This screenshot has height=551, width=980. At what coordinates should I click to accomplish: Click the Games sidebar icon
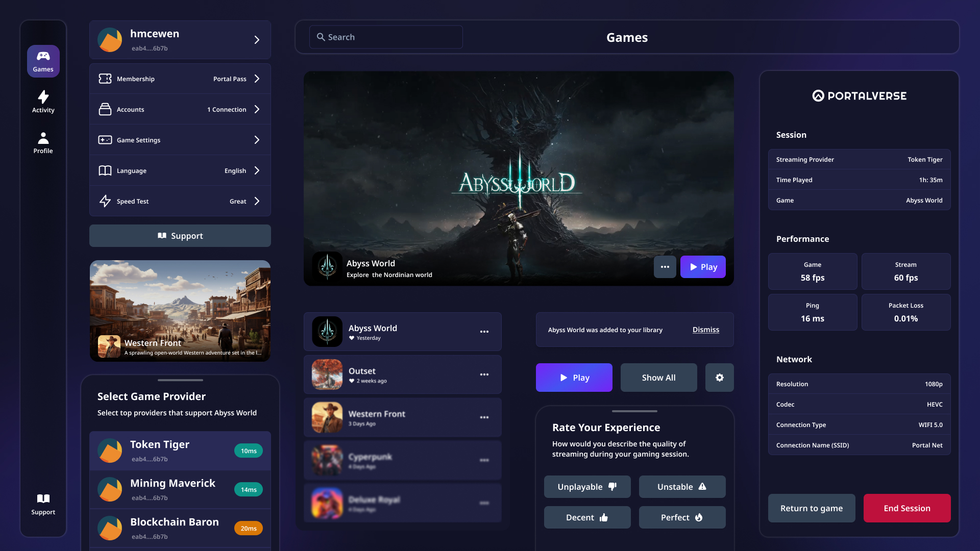click(x=43, y=61)
